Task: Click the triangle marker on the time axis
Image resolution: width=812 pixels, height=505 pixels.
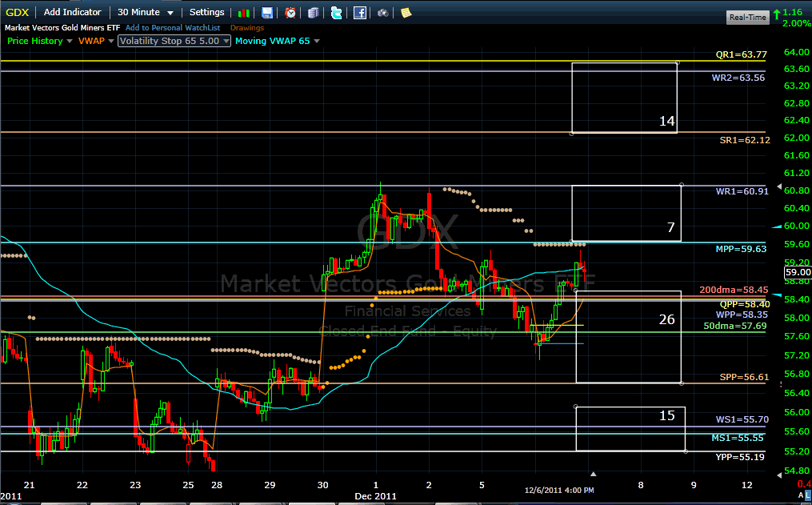Action: [x=594, y=474]
